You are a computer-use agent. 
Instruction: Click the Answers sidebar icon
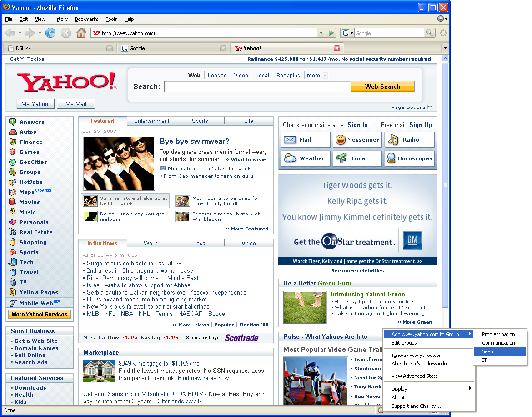(13, 122)
